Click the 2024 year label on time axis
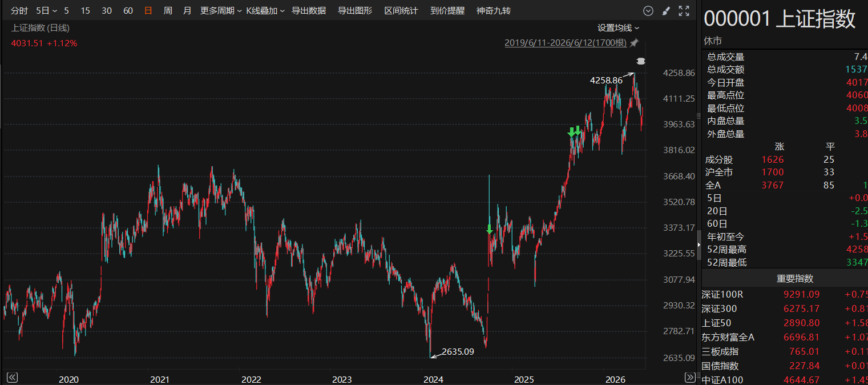The width and height of the screenshot is (868, 385). point(433,380)
